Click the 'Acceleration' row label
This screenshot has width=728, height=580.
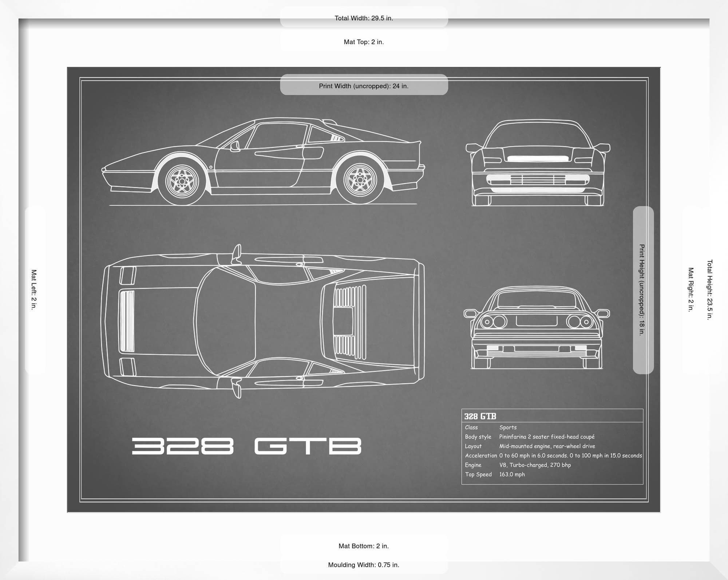(x=481, y=455)
